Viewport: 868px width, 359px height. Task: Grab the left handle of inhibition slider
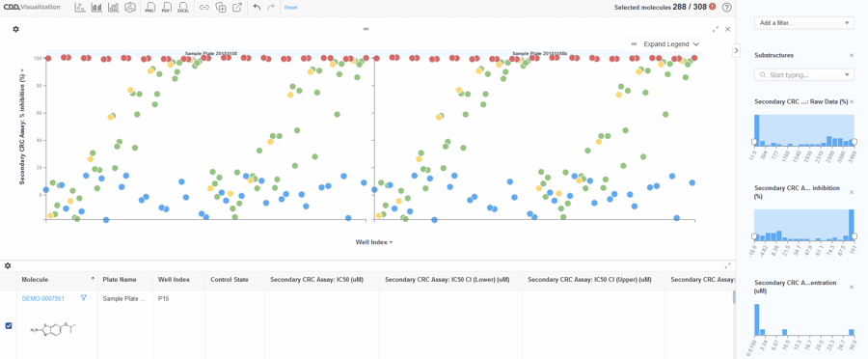pos(754,236)
